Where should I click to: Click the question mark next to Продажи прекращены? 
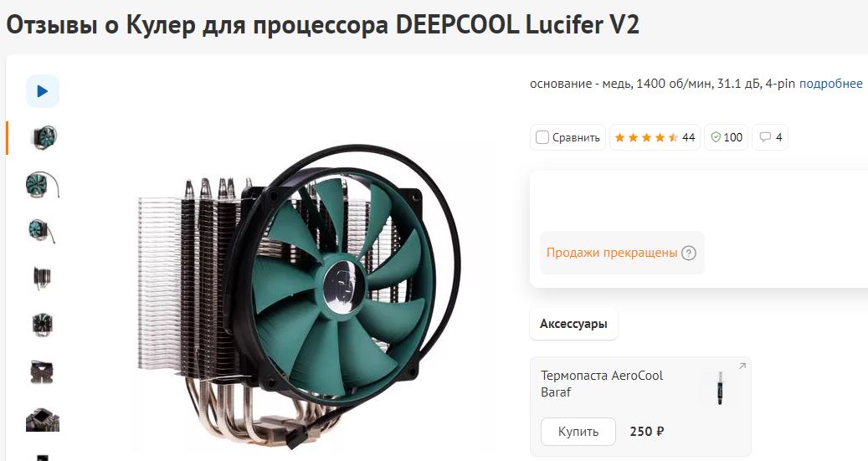689,253
